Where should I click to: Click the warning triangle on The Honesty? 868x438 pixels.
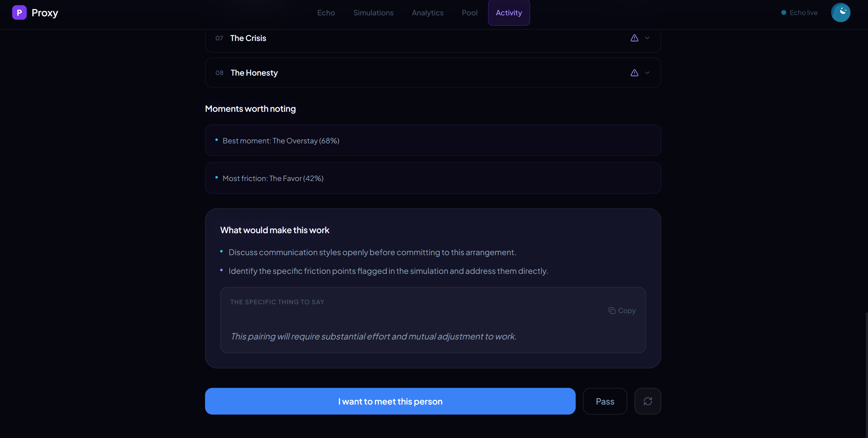(634, 73)
